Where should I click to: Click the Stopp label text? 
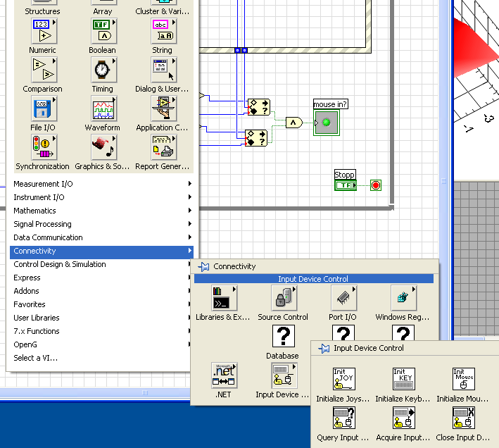345,175
